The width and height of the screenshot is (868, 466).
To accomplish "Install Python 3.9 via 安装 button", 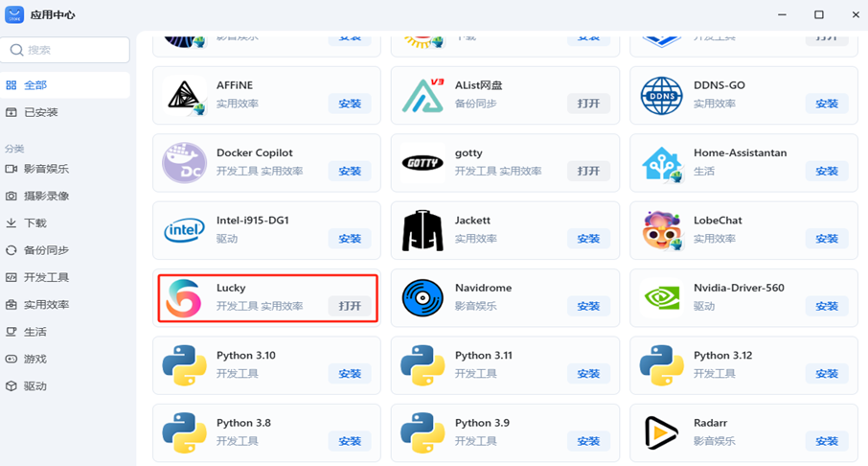I will coord(588,441).
